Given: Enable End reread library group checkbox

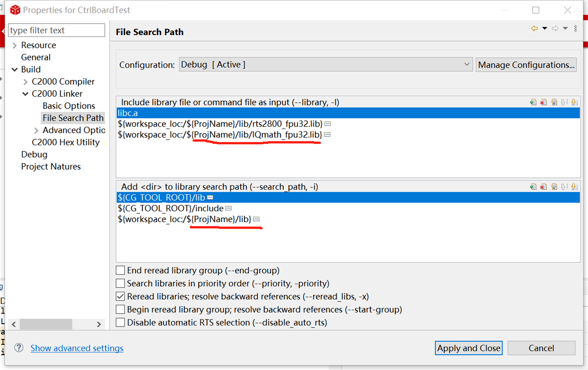Looking at the screenshot, I should pos(121,270).
